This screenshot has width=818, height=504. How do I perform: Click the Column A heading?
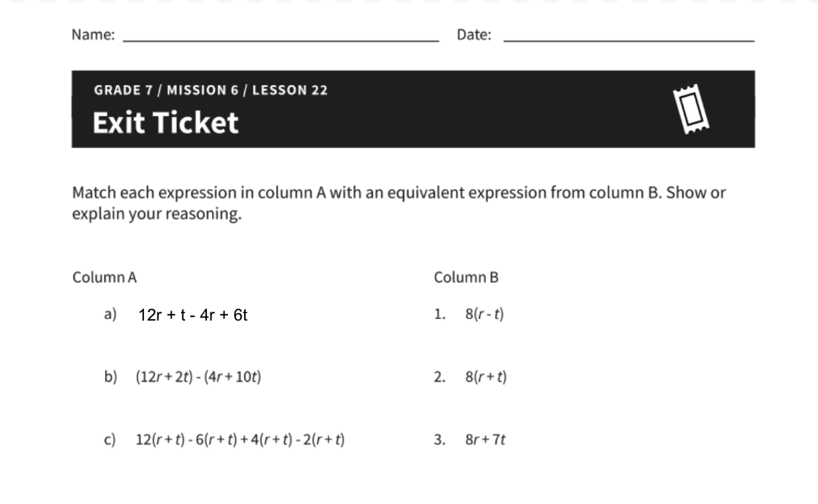click(x=104, y=277)
